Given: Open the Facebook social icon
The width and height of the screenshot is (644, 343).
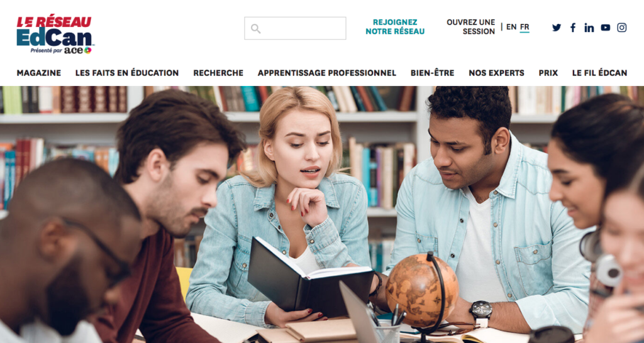Looking at the screenshot, I should click(x=573, y=28).
